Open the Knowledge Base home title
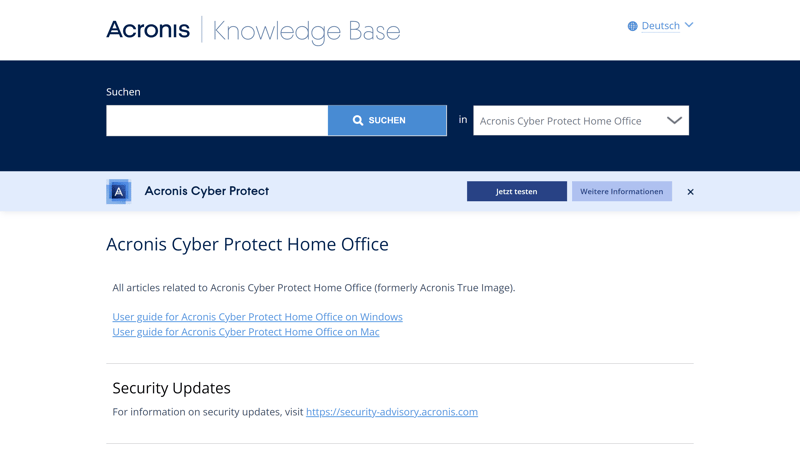800x450 pixels. click(x=306, y=31)
